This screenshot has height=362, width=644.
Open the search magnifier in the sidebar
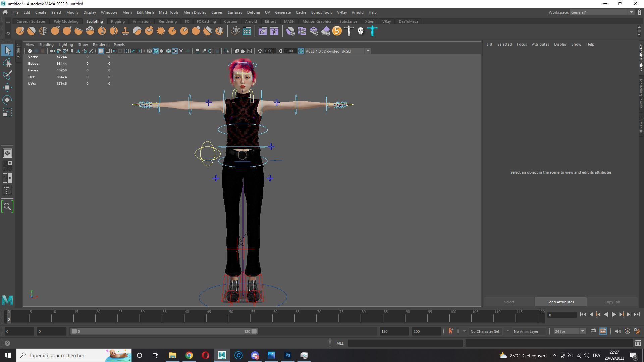click(7, 206)
